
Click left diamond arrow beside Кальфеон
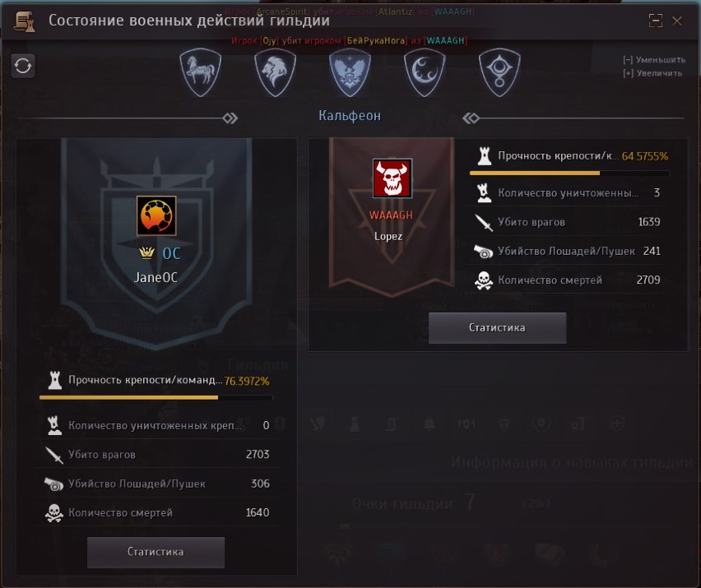[x=230, y=118]
